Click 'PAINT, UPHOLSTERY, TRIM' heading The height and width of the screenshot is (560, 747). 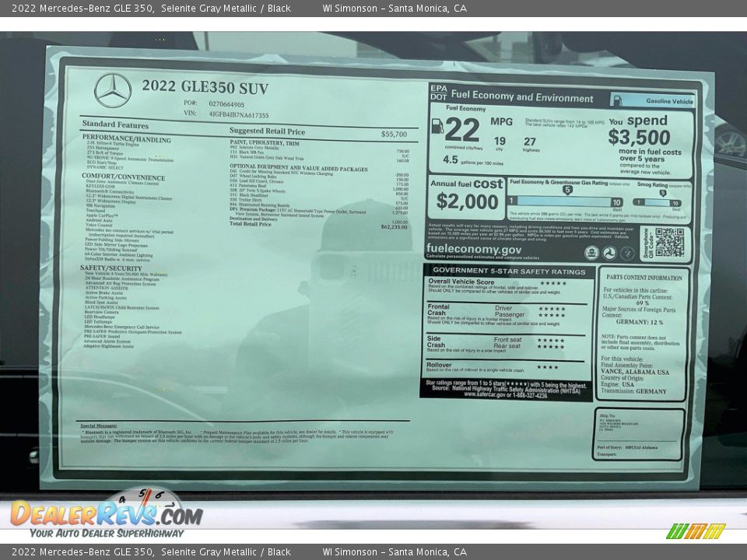coord(265,142)
